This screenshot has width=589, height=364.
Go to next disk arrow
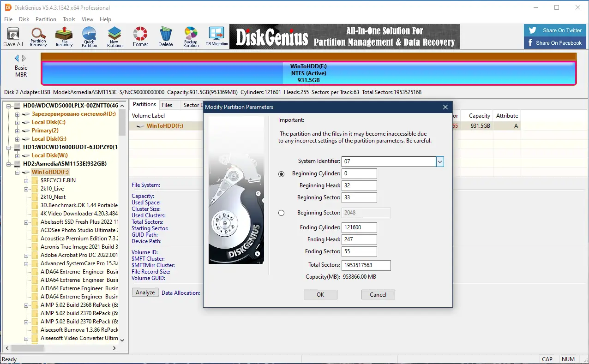coord(24,59)
